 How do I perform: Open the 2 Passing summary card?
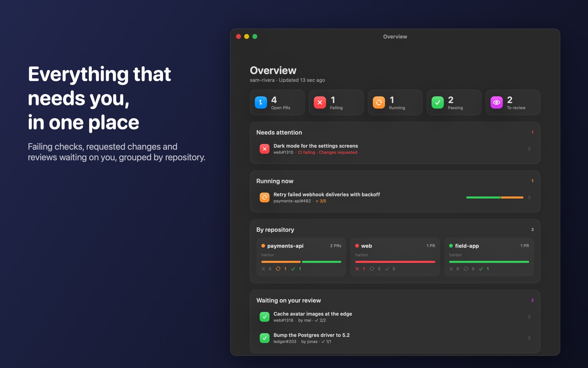[x=454, y=103]
